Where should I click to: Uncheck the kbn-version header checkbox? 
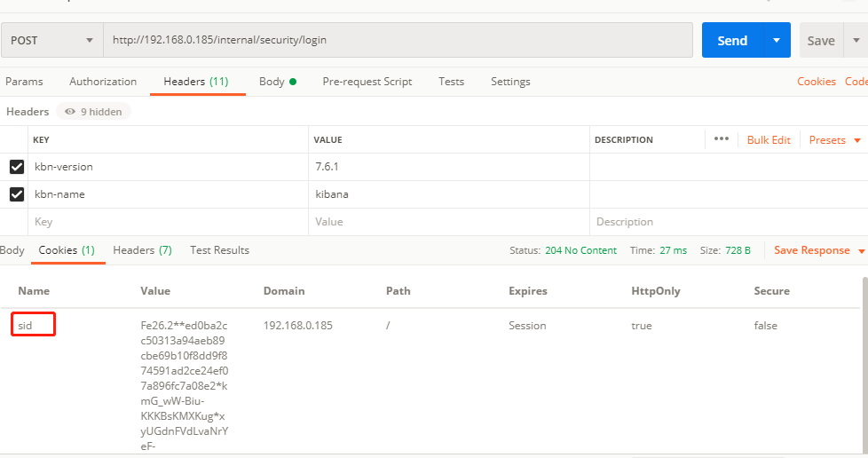[x=17, y=167]
